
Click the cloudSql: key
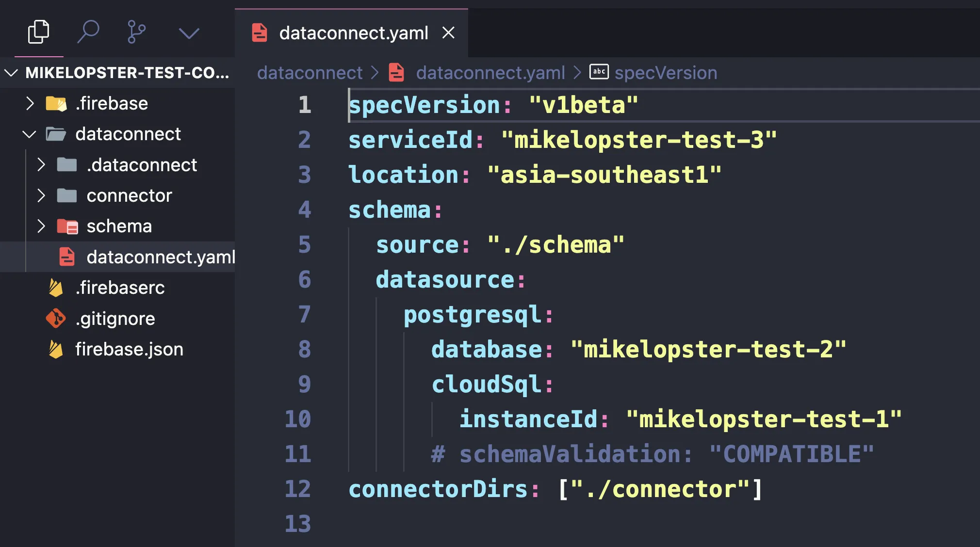click(x=492, y=384)
